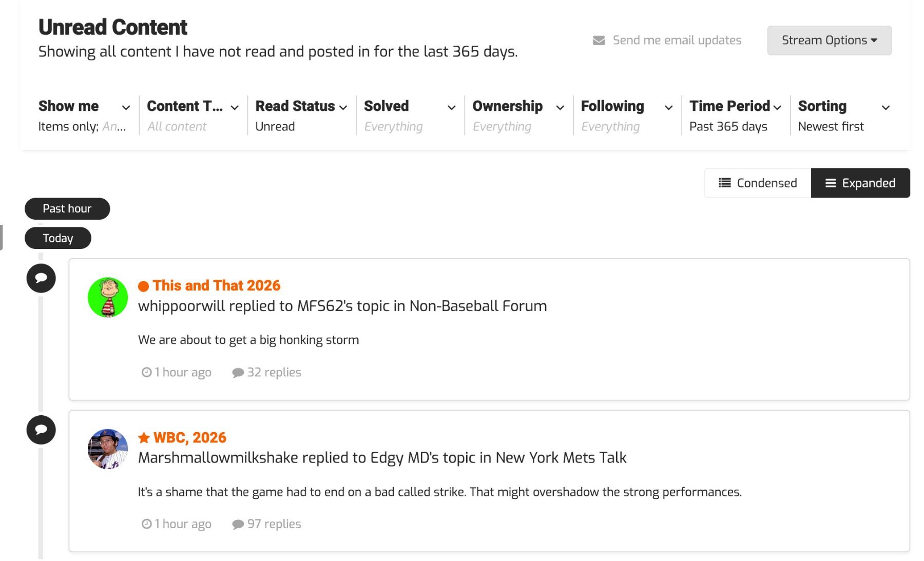Viewport: 924px width, 561px height.
Task: Open the WBC, 2026 topic link
Action: coord(189,437)
